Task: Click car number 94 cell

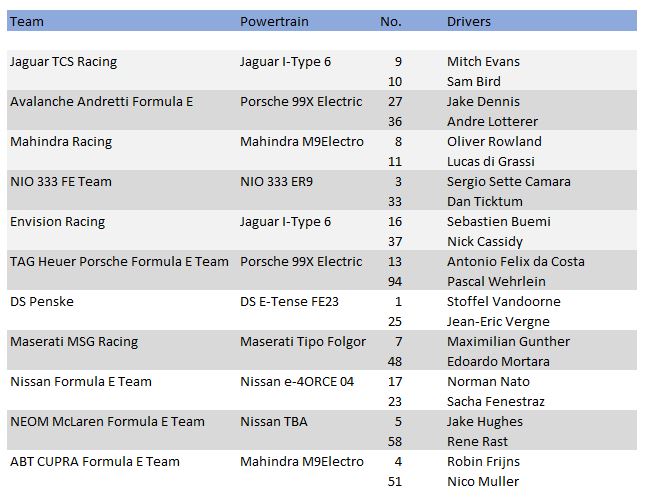Action: [x=394, y=281]
